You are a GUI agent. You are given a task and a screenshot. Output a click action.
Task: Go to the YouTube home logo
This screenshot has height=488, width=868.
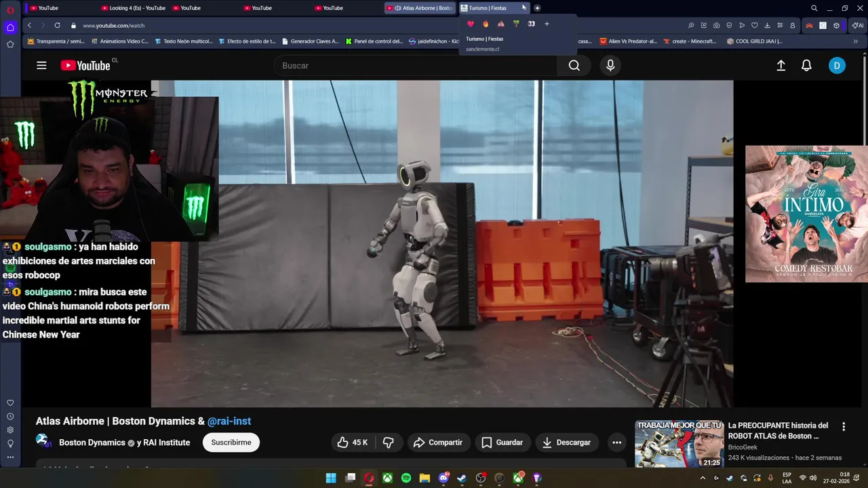point(85,66)
